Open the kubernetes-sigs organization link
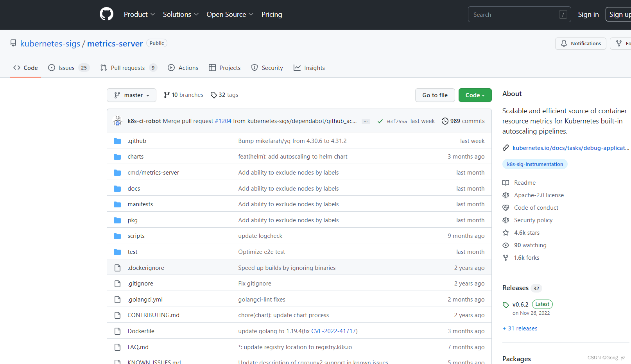Viewport: 631px width, 364px height. click(50, 43)
